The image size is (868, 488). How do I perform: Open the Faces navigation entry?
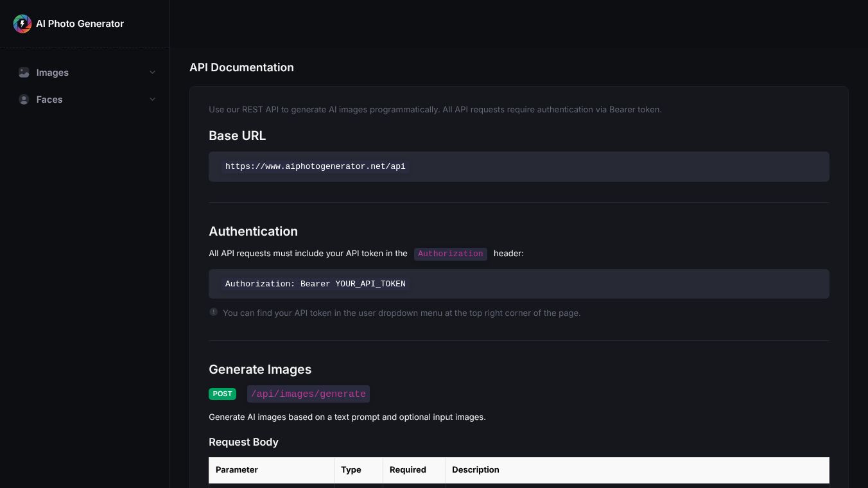pos(49,100)
